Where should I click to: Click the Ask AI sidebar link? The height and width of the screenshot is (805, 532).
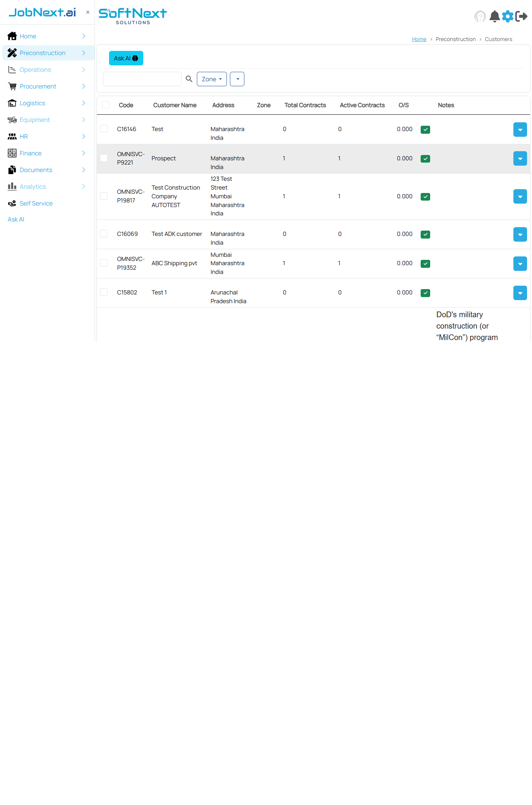(16, 219)
